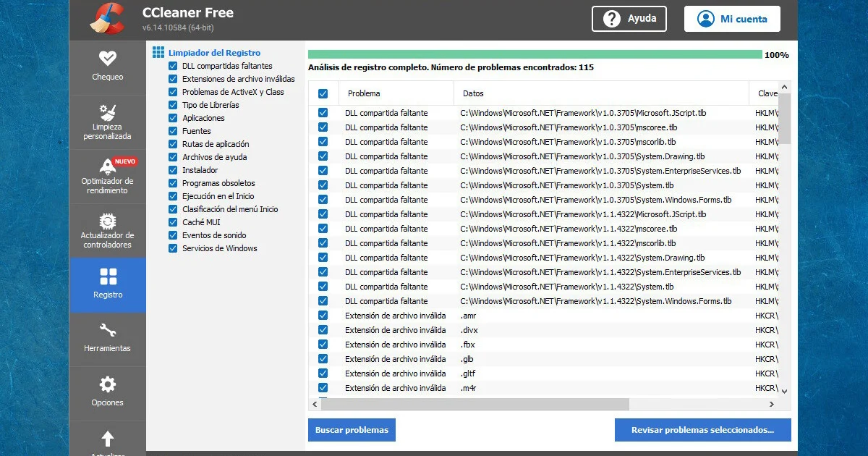The image size is (868, 456).
Task: Toggle Rutas de aplicación checkbox
Action: point(173,144)
